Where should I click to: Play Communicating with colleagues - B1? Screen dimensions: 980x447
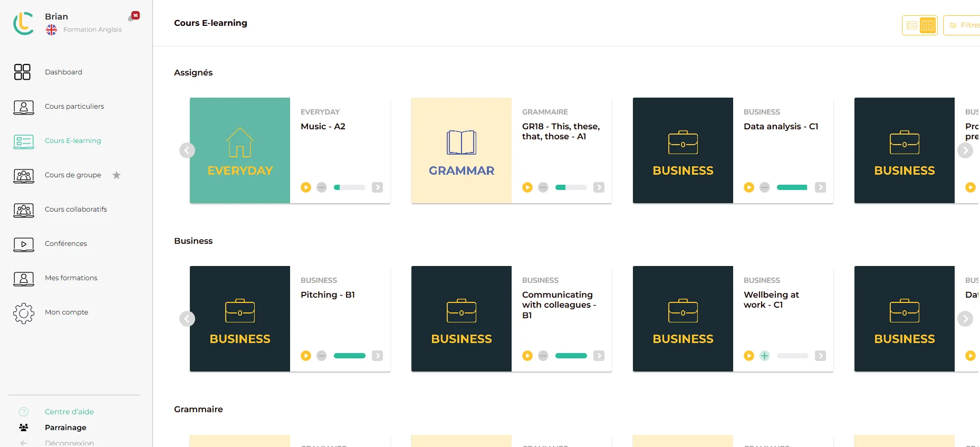pyautogui.click(x=527, y=356)
